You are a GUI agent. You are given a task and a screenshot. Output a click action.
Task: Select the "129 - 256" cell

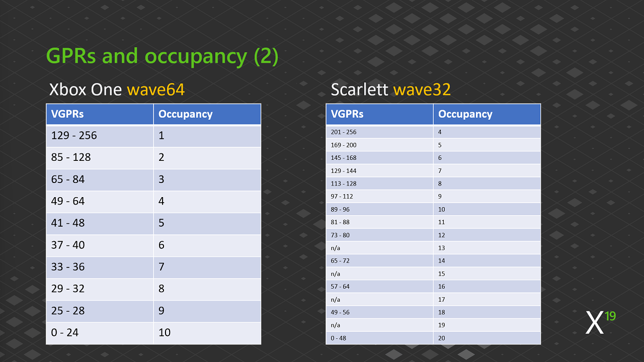(x=100, y=136)
